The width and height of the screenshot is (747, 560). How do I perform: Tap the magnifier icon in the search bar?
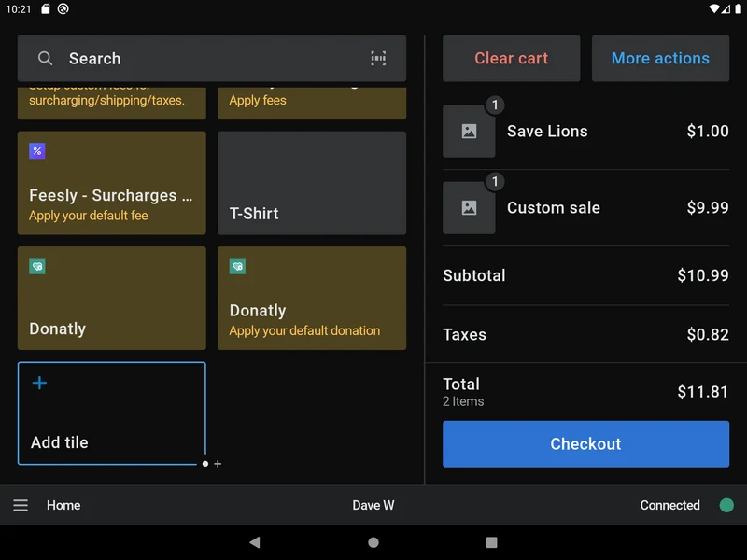(45, 59)
